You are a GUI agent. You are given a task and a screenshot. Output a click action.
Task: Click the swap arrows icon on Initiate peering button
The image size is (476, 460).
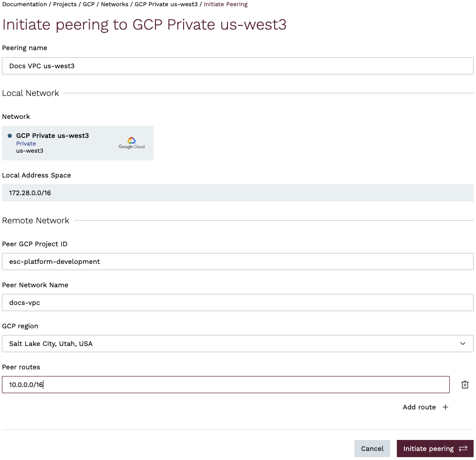pyautogui.click(x=464, y=449)
